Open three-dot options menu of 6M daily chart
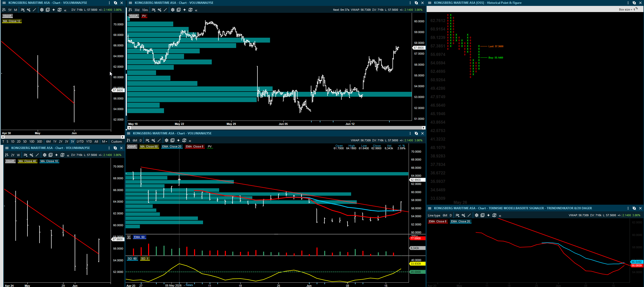The width and height of the screenshot is (644, 287). tap(410, 133)
